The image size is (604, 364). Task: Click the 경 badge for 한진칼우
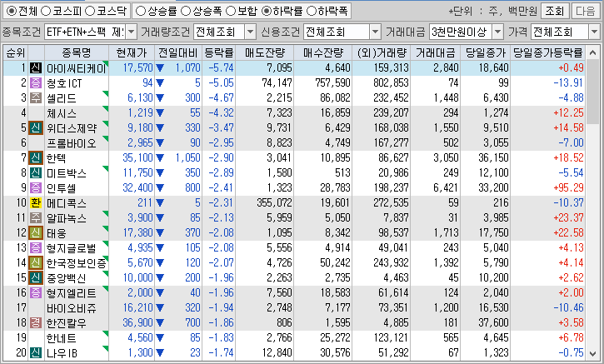pos(36,323)
